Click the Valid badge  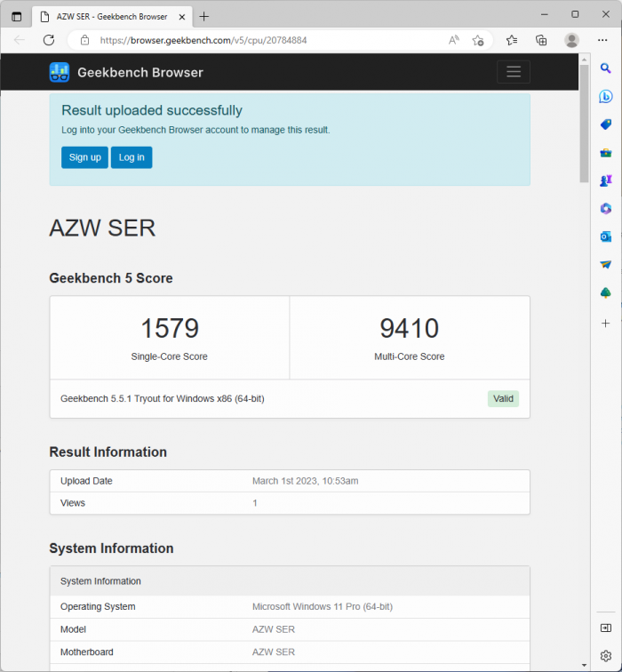coord(503,398)
